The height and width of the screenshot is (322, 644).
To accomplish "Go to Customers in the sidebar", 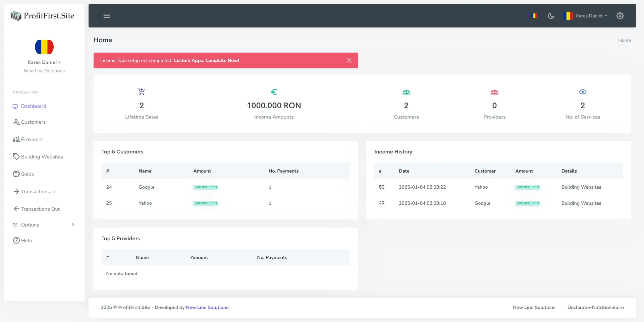I will click(x=33, y=122).
